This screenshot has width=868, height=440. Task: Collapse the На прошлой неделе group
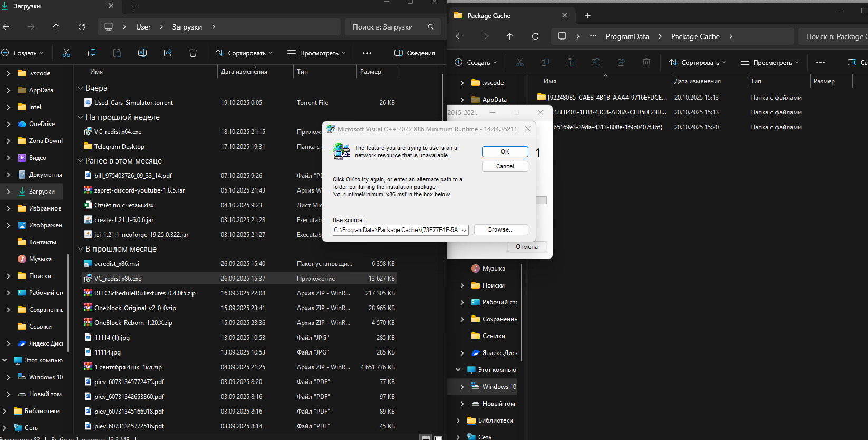(81, 117)
